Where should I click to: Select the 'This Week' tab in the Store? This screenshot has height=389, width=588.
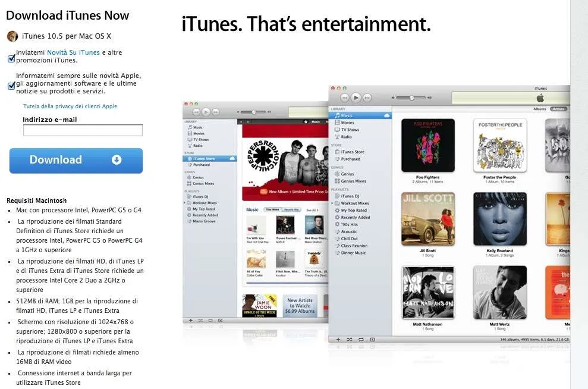pyautogui.click(x=273, y=210)
